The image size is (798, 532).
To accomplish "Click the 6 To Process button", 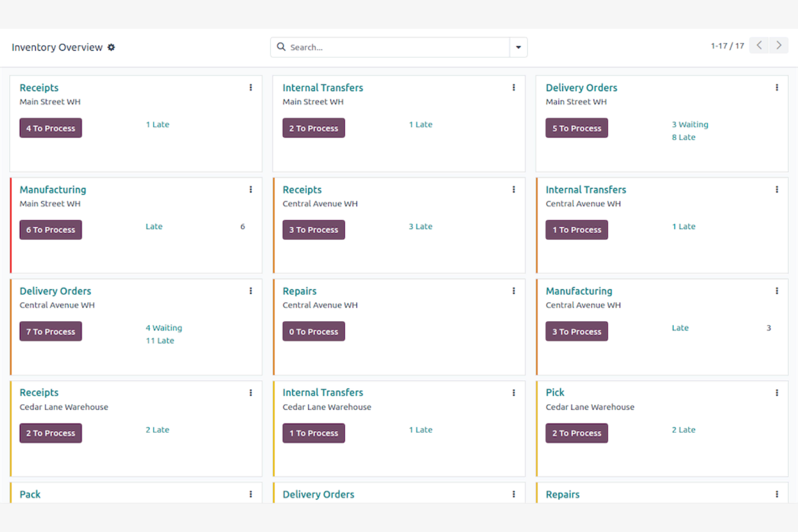I will point(51,230).
